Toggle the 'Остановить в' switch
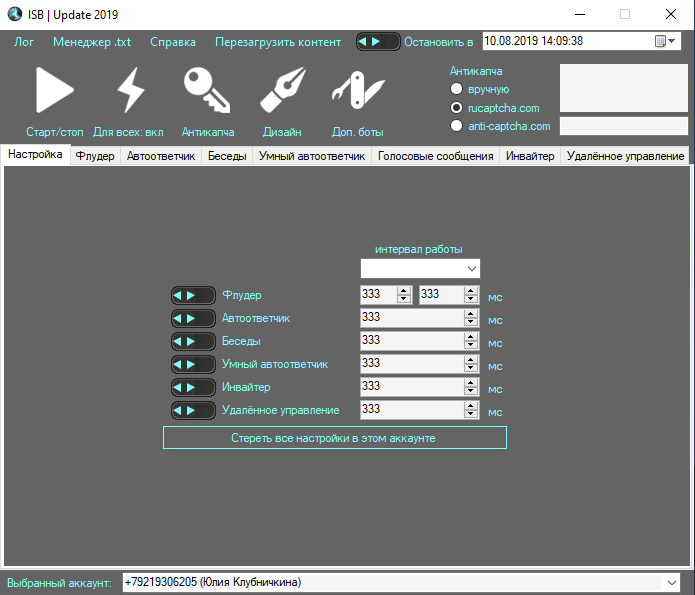695x595 pixels. [x=378, y=42]
